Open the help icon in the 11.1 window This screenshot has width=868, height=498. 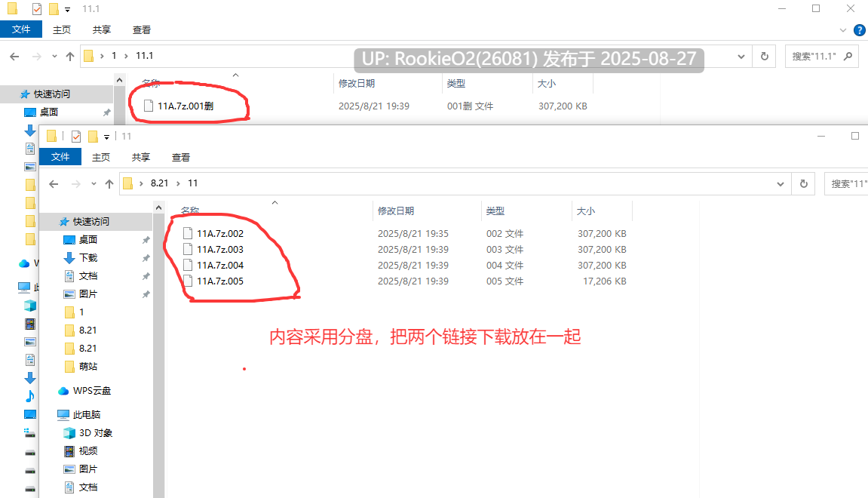(860, 30)
